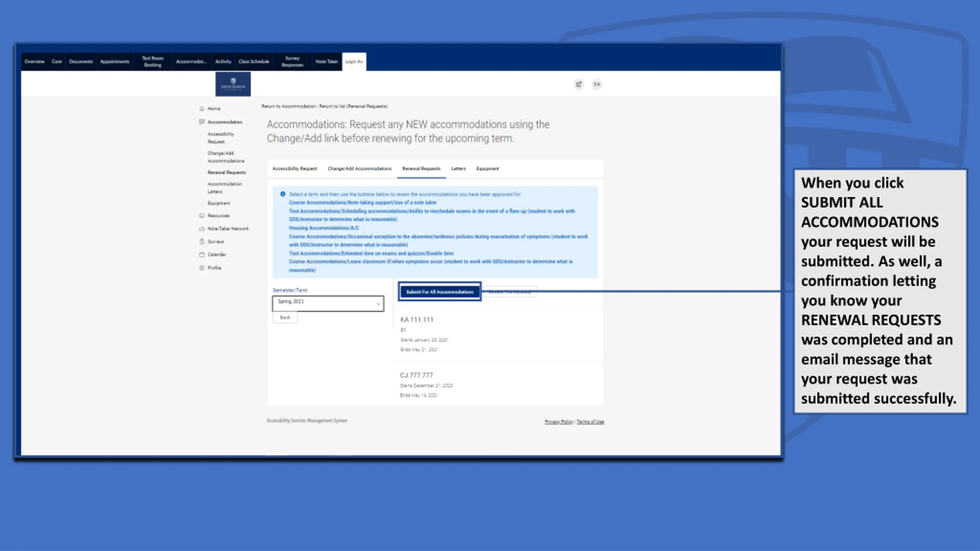
Task: Select Renewal Requests in the sidebar
Action: (227, 173)
